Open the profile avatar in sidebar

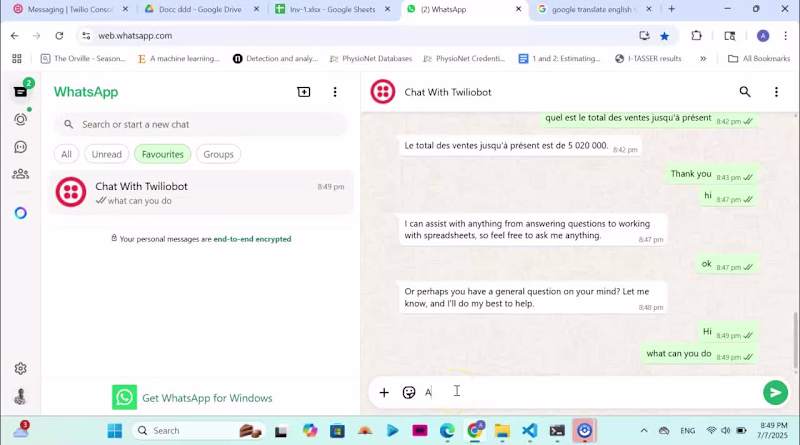click(x=20, y=397)
